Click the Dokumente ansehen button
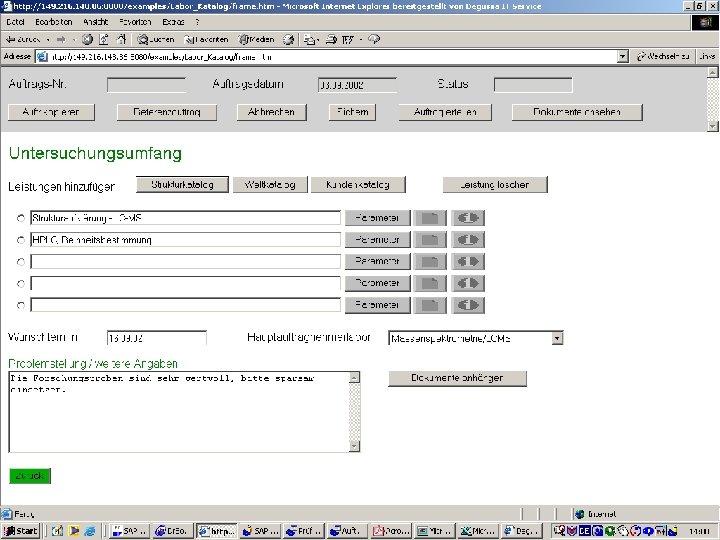 point(577,112)
